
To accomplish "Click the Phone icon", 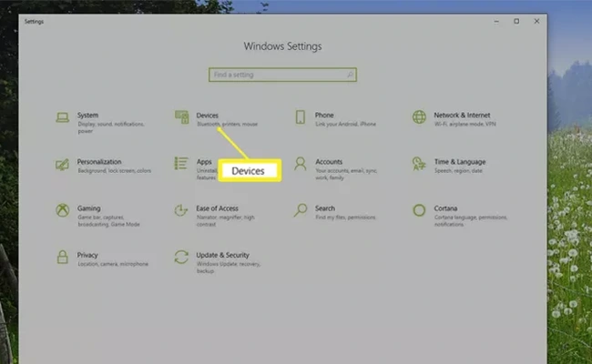I will 301,116.
